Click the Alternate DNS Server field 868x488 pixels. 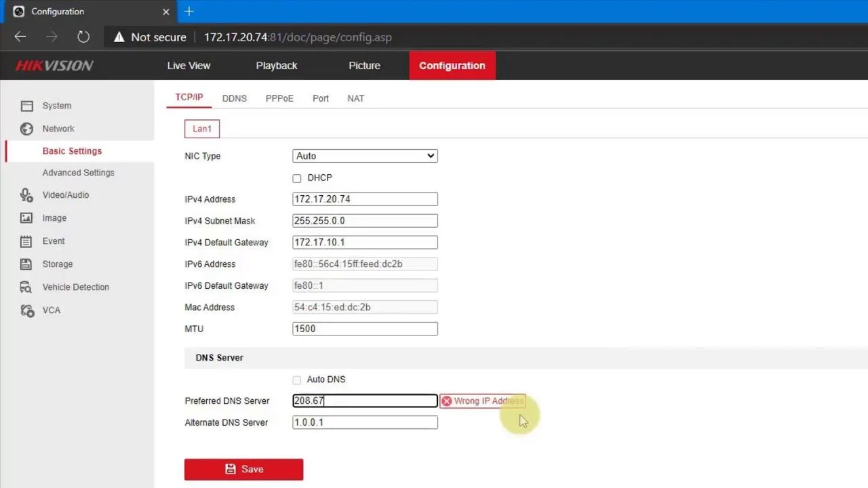click(x=365, y=423)
